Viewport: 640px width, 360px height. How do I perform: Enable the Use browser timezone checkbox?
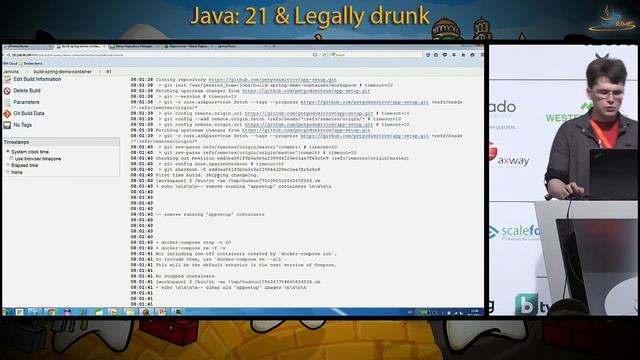point(11,158)
